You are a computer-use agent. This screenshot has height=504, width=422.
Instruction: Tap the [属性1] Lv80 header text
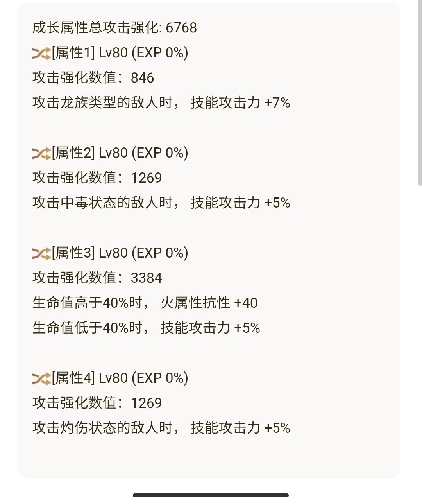click(120, 53)
